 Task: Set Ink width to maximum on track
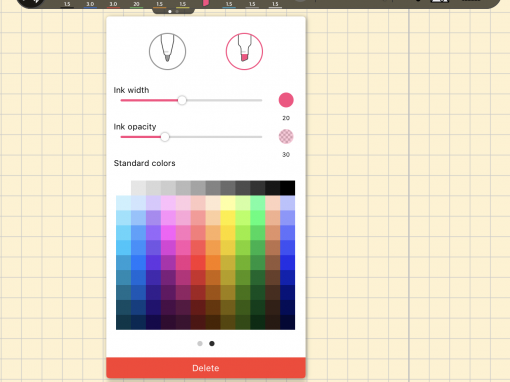[x=261, y=100]
